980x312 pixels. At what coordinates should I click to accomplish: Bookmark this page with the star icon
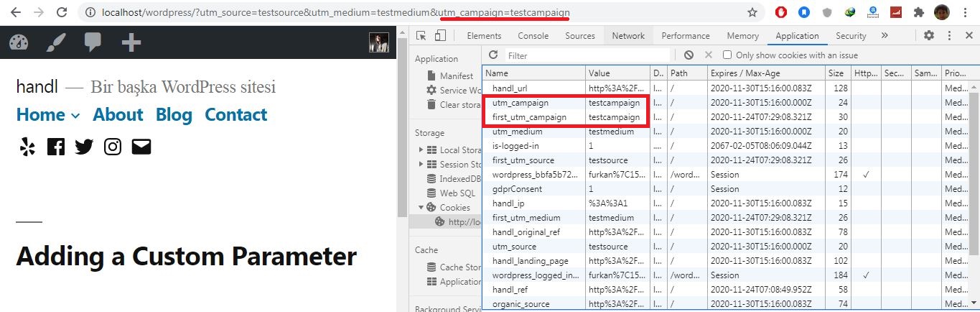pyautogui.click(x=752, y=12)
